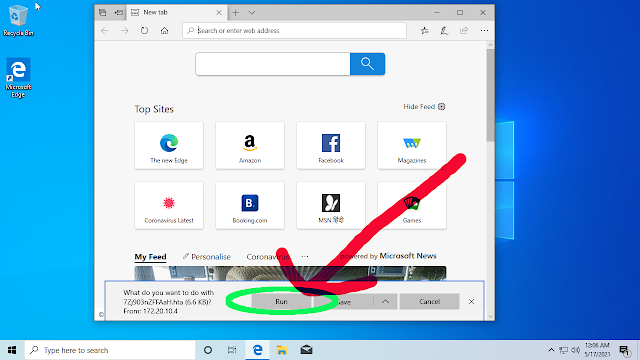The width and height of the screenshot is (640, 360).
Task: Open The new Edge top site tile
Action: pos(169,145)
